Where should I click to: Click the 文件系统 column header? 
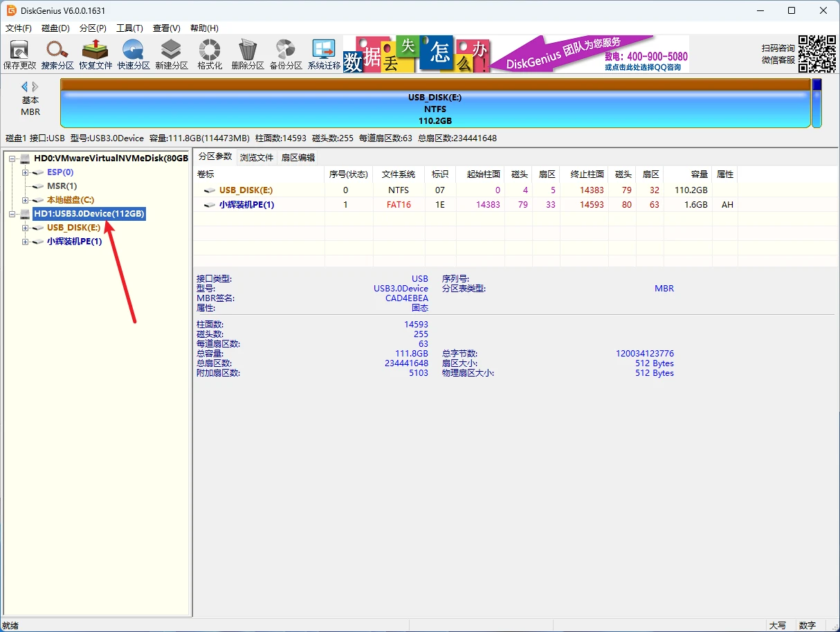(x=399, y=174)
